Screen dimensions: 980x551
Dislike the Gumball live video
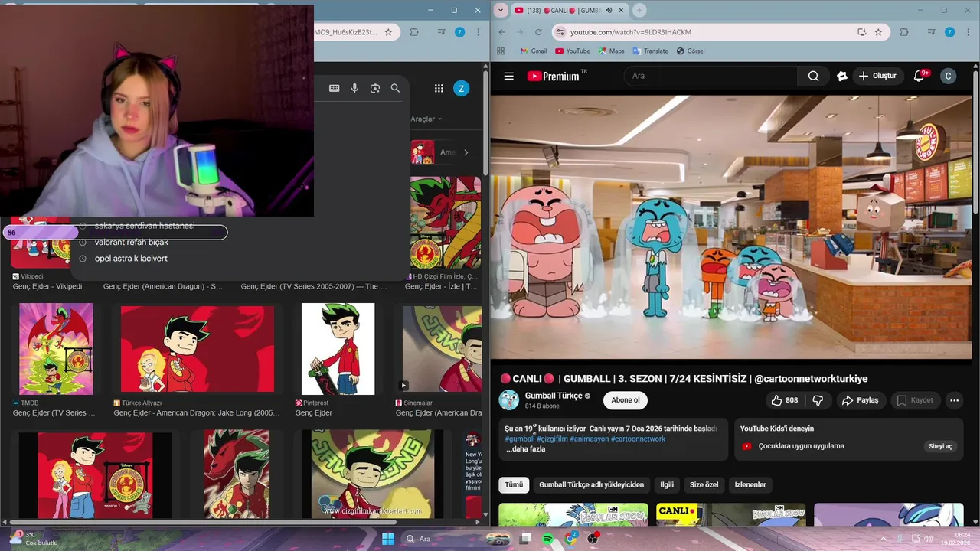[818, 400]
